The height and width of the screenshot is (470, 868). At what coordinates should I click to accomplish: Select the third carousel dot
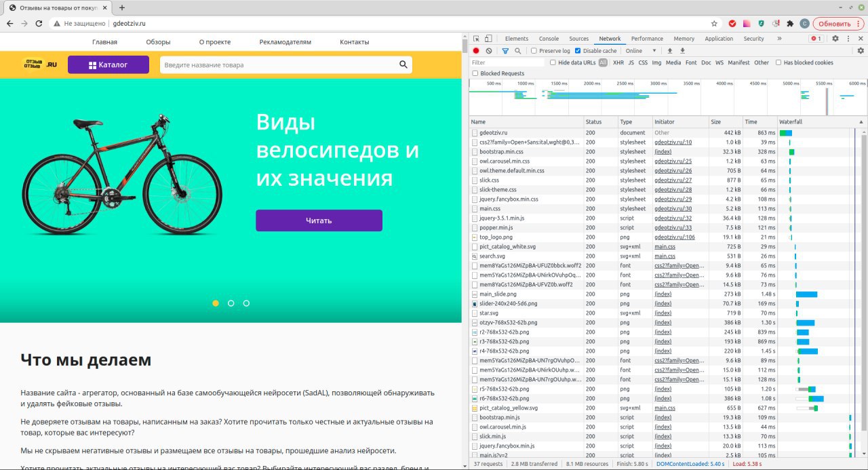pyautogui.click(x=246, y=303)
